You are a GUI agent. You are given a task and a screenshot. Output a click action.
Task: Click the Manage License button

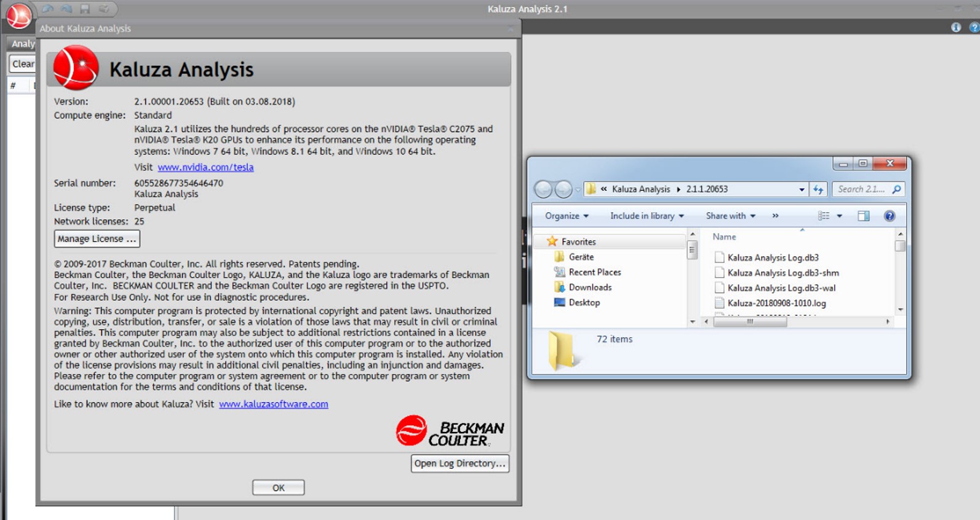[x=97, y=239]
